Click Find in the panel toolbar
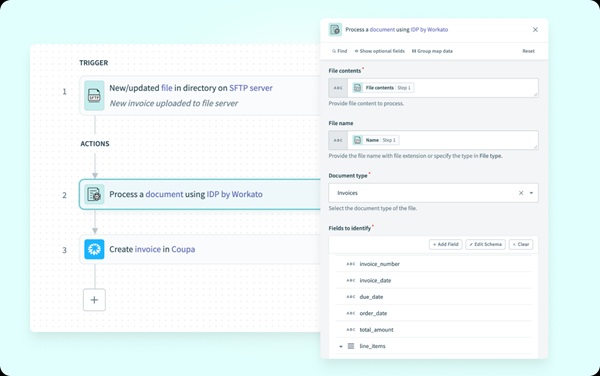The width and height of the screenshot is (600, 376). (x=339, y=51)
